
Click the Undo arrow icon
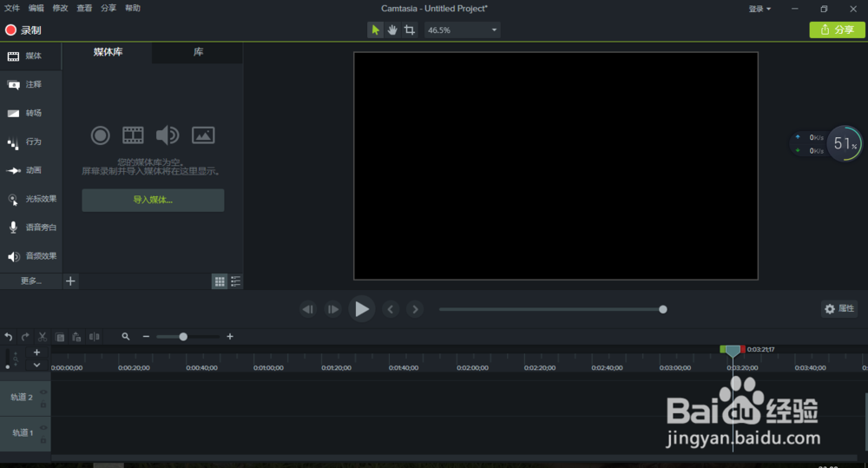pyautogui.click(x=9, y=337)
